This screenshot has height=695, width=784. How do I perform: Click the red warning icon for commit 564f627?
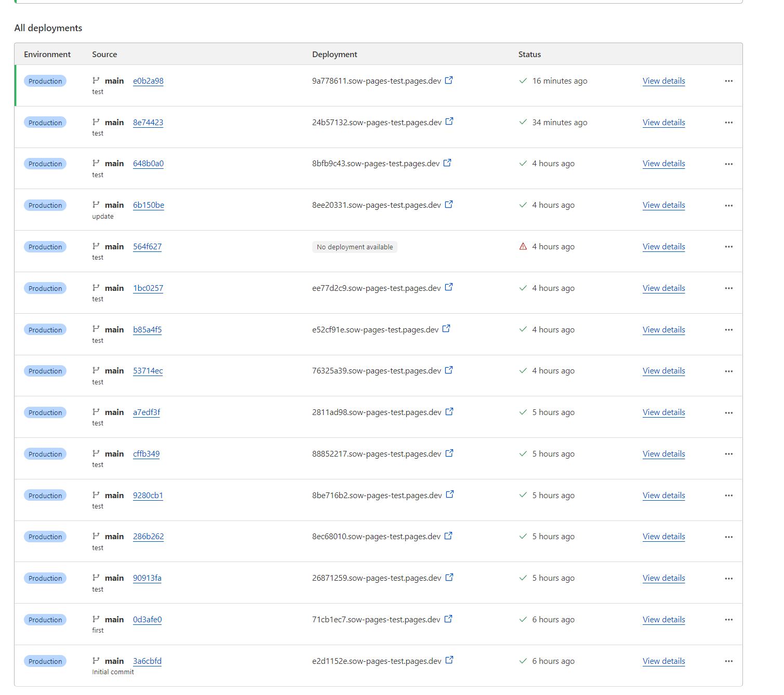pos(523,246)
